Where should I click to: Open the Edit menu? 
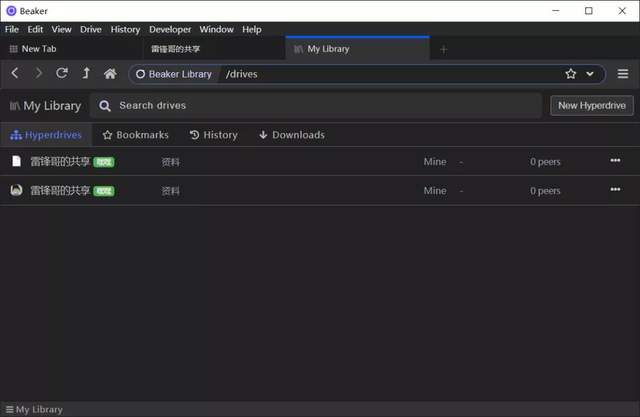[35, 29]
